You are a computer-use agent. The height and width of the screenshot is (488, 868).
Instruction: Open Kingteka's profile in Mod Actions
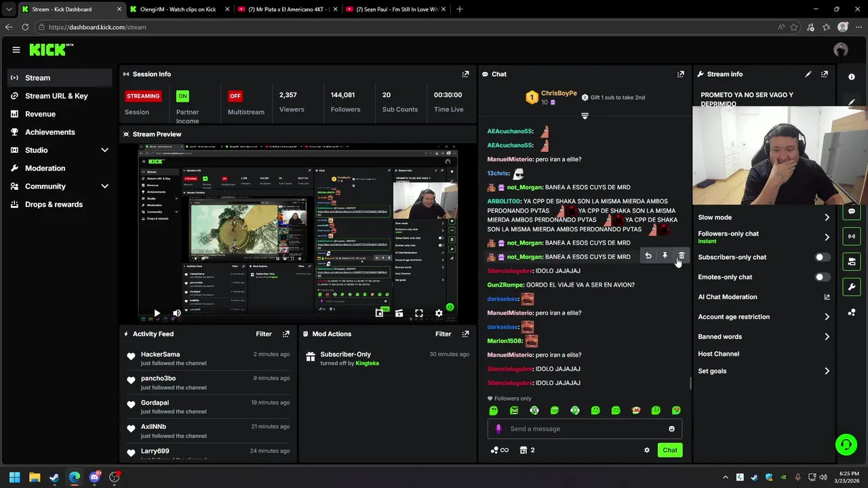(x=367, y=363)
